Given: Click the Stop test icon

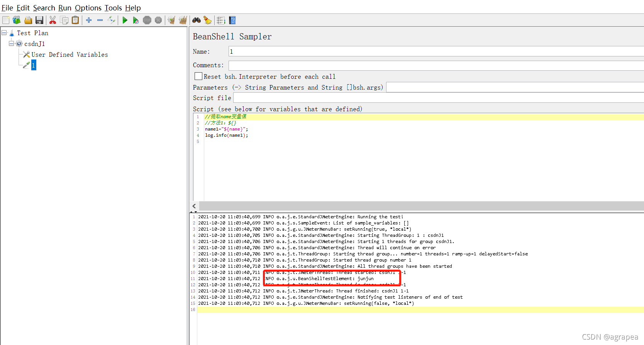Looking at the screenshot, I should 147,20.
